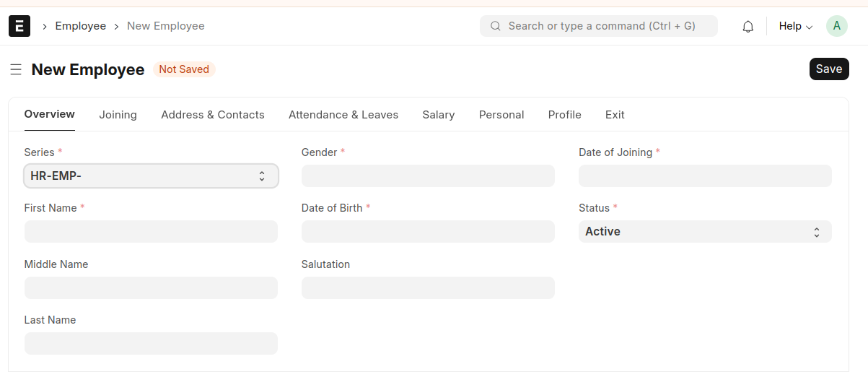Go to the Attendance & Leaves tab
868x372 pixels.
click(x=343, y=115)
